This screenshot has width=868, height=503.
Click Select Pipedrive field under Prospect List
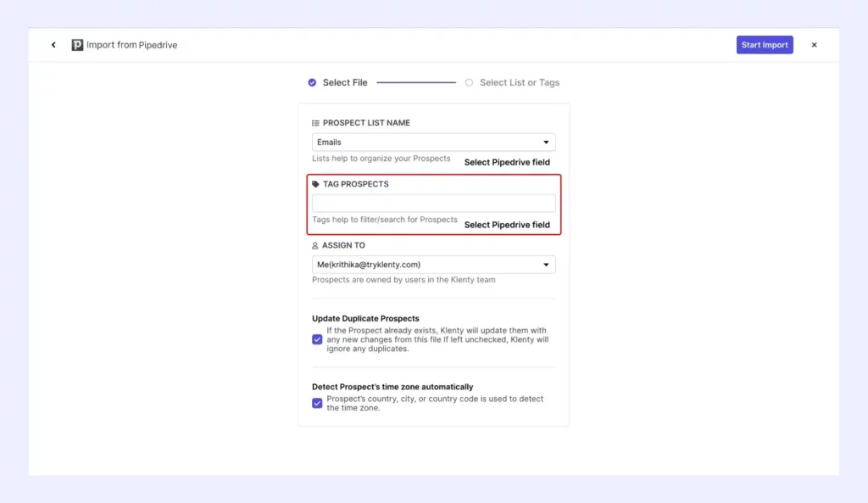507,162
